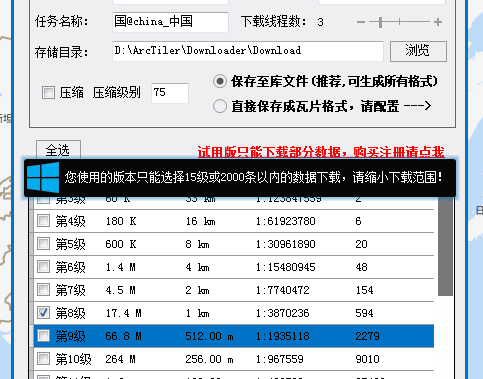Viewport: 483px width, 379px height.
Task: Click the 16 km resolution cell
Action: coord(200,221)
